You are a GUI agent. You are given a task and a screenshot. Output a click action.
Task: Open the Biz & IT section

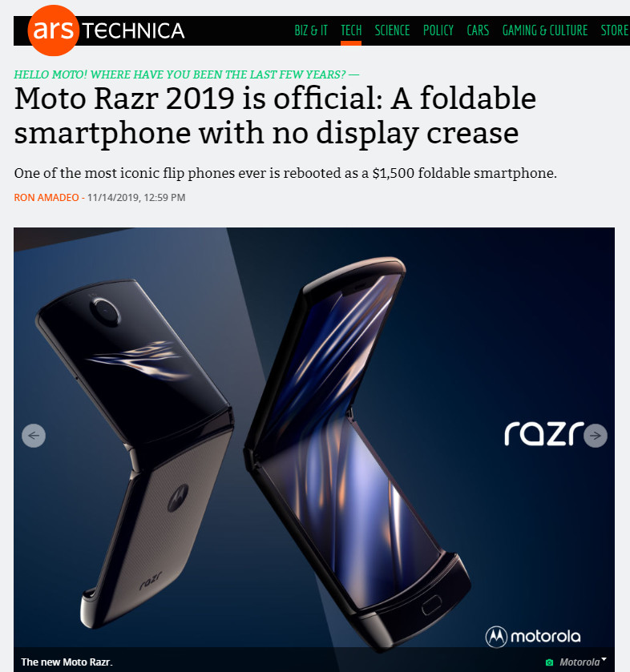point(311,30)
